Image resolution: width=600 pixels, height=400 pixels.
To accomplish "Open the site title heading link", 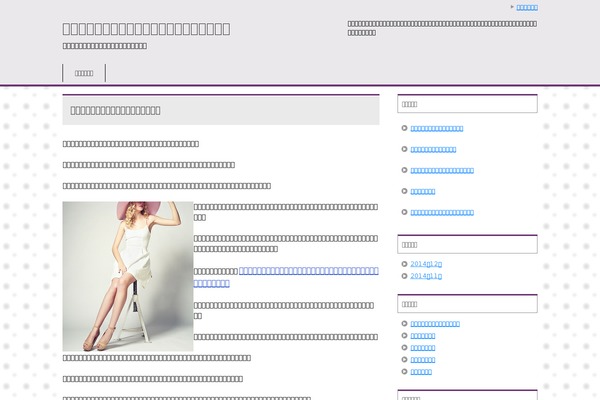I will pos(146,29).
